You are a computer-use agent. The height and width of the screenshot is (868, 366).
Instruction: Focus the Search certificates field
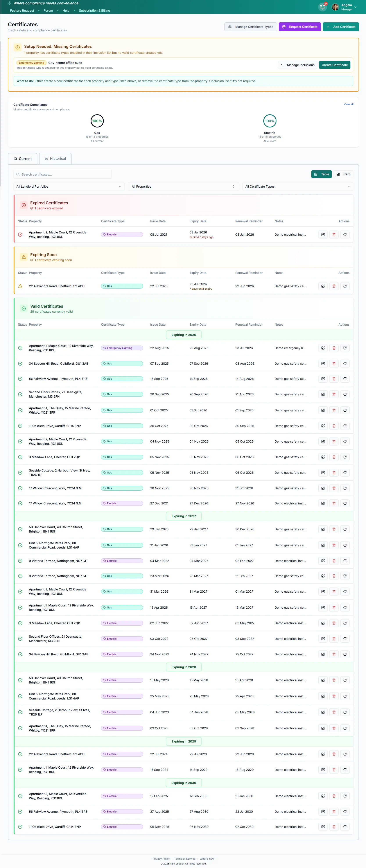pyautogui.click(x=63, y=174)
